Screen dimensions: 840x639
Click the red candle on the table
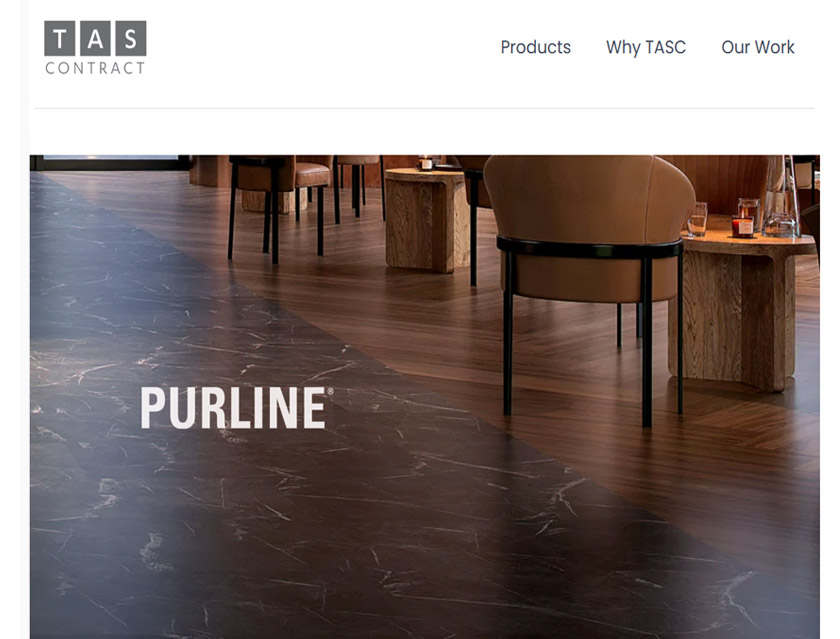(x=742, y=225)
